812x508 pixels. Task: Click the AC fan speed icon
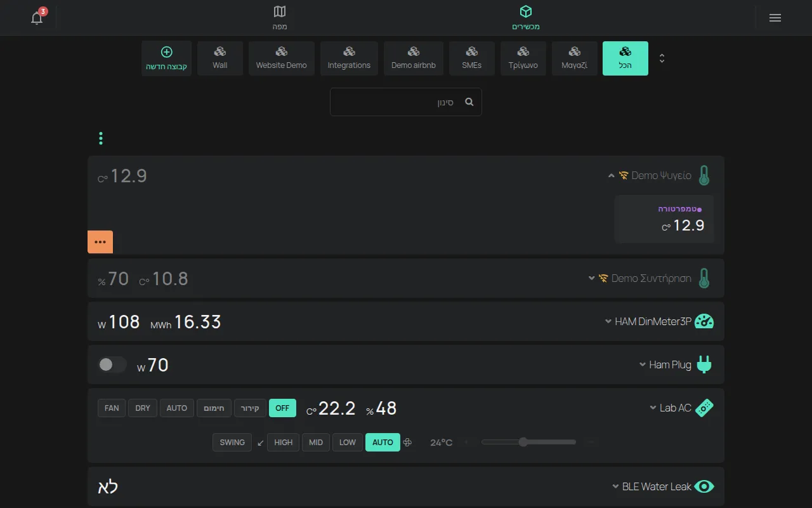(407, 443)
